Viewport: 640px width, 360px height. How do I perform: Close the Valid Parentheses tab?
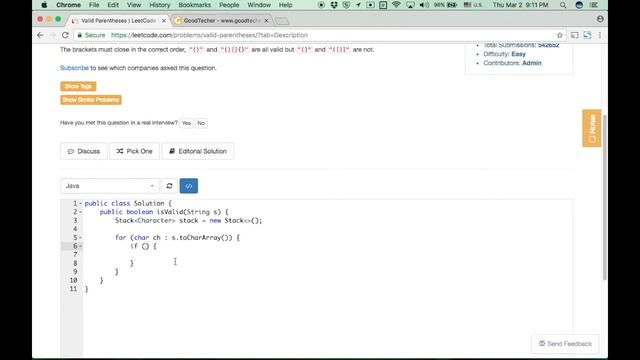[164, 20]
